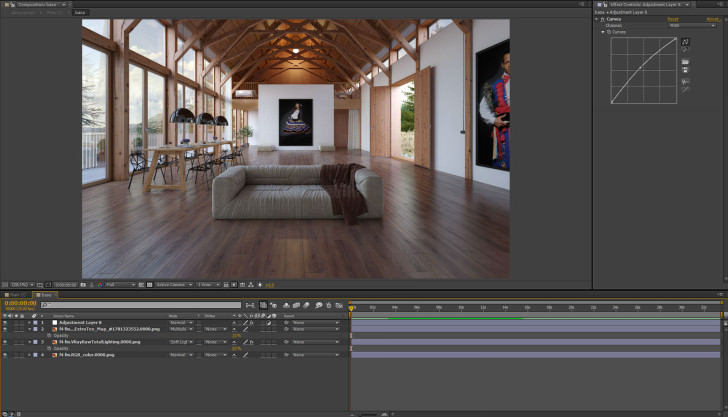Select the base timeline tab
Viewport: 728px width, 417px height.
(46, 295)
